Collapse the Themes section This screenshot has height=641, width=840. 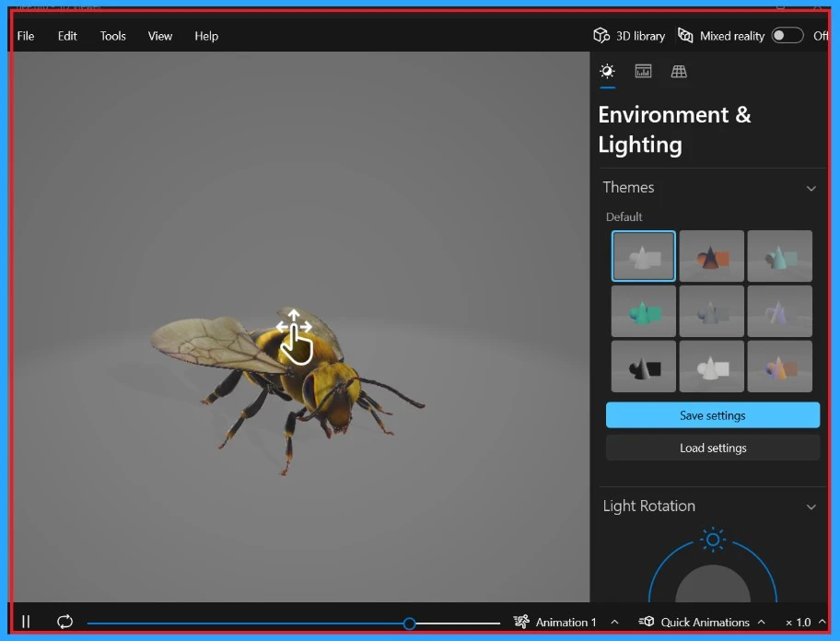coord(811,188)
